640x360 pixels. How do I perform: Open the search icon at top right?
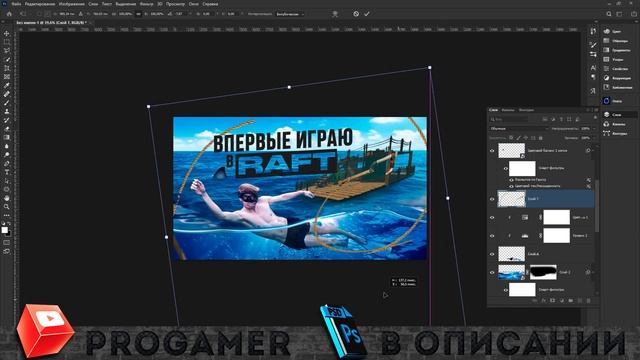tap(609, 14)
